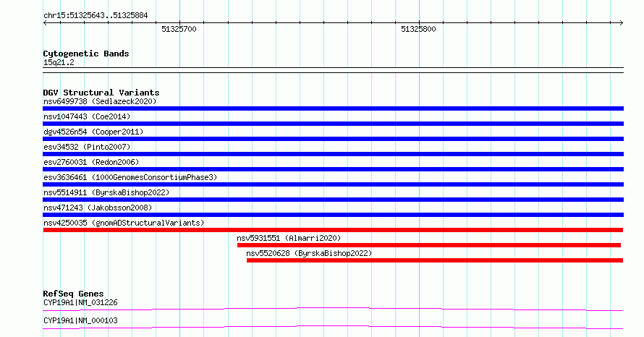Screen dimensions: 644x337
Task: Open CYP19A1|NM_031226 transcript label
Action: pos(80,302)
